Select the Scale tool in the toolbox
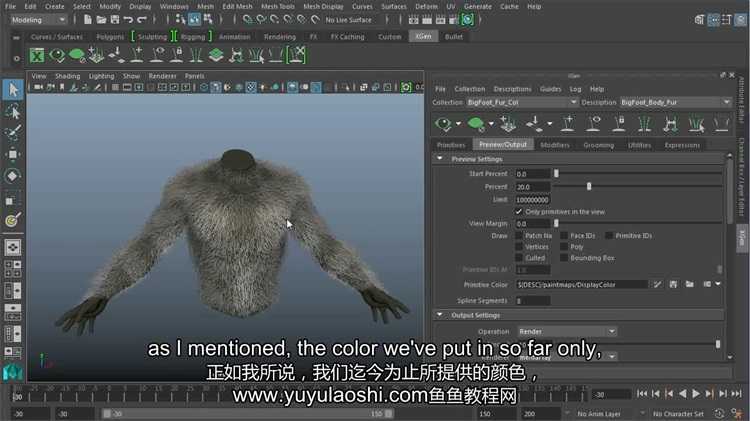This screenshot has height=421, width=750. click(x=11, y=201)
